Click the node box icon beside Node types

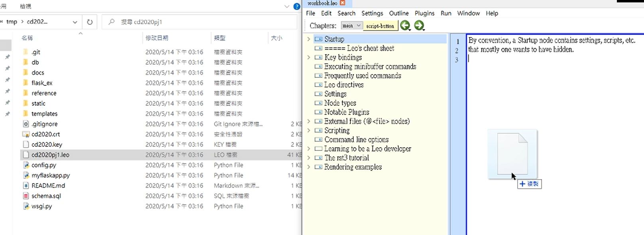click(318, 103)
